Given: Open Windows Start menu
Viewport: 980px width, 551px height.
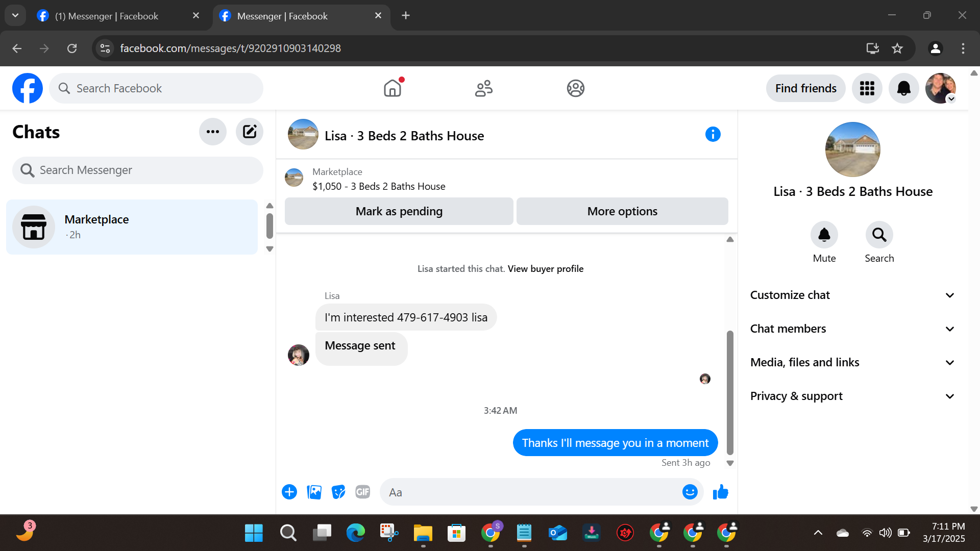Looking at the screenshot, I should point(254,533).
